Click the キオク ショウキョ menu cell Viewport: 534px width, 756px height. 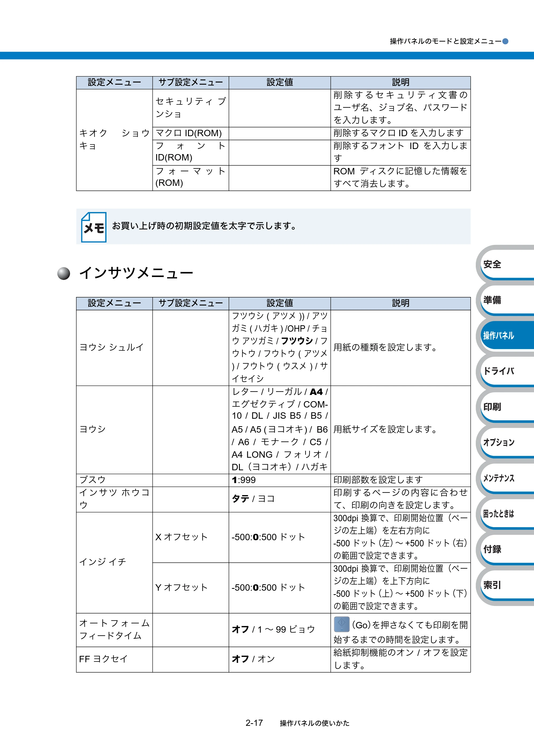[x=115, y=140]
